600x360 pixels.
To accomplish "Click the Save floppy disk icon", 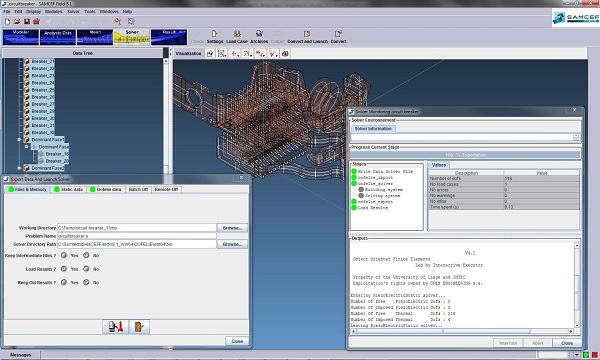I will (x=27, y=22).
